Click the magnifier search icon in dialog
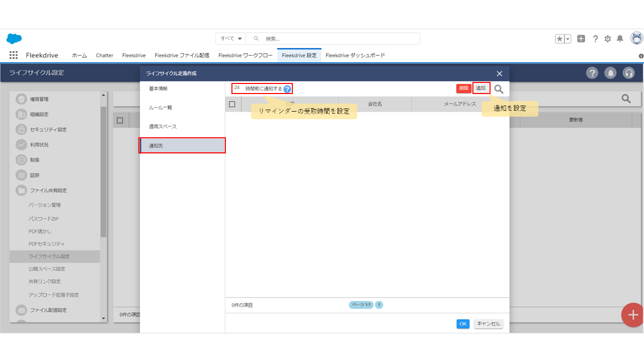Viewport: 644px width, 362px height. (x=499, y=89)
